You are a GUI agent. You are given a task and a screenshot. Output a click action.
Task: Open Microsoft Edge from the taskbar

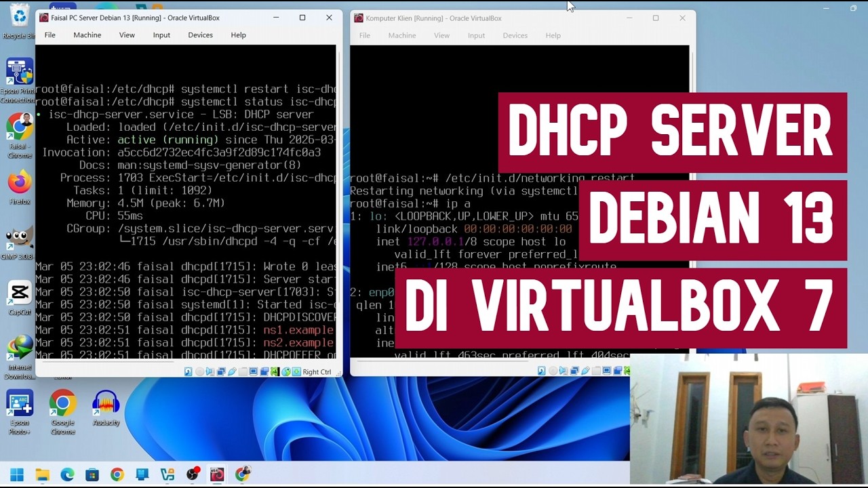pos(67,474)
